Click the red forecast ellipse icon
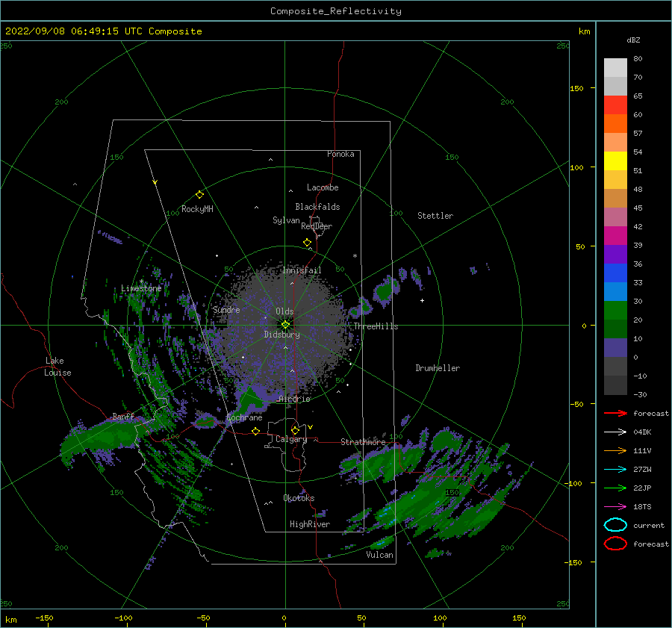 [615, 544]
